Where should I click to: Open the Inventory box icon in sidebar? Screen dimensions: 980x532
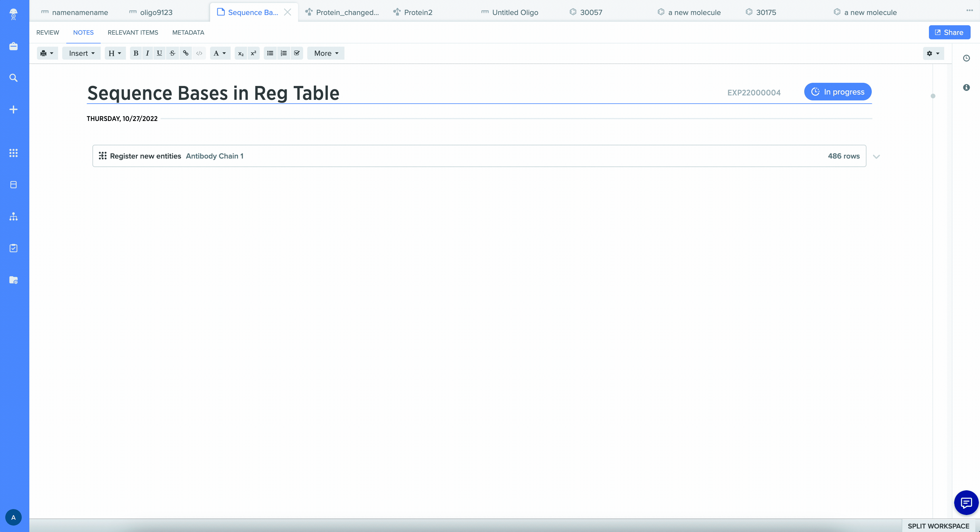13,185
